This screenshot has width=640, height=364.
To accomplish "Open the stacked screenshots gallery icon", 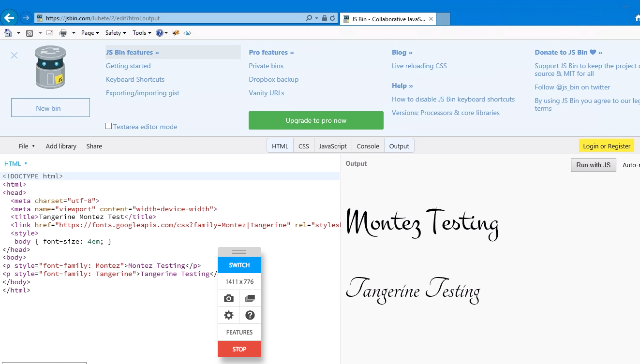I will click(x=250, y=298).
